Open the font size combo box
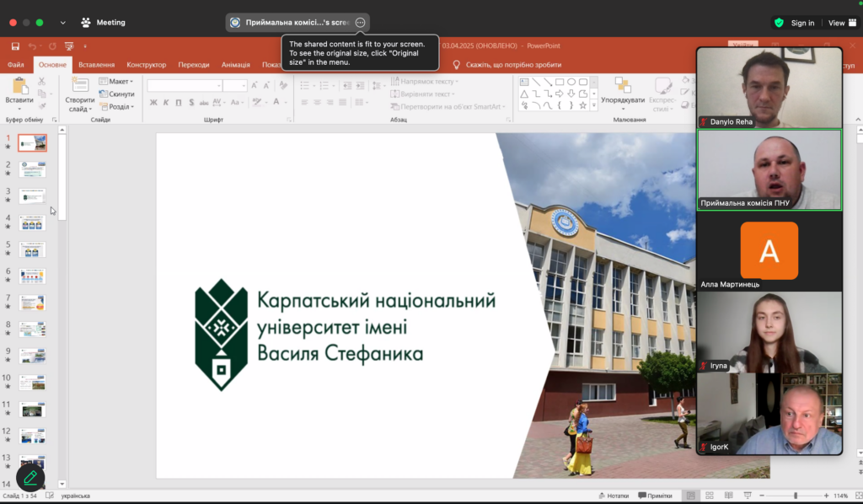Image resolution: width=863 pixels, height=504 pixels. [x=235, y=86]
